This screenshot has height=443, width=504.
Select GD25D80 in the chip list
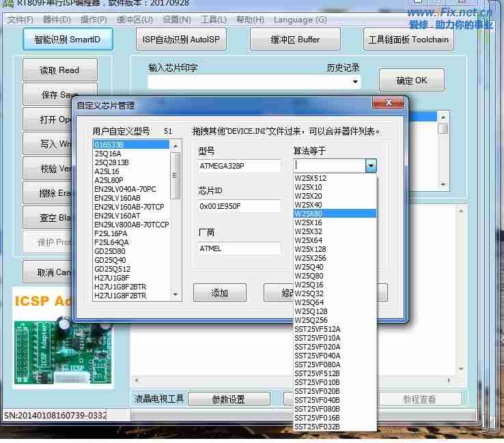[x=131, y=251]
